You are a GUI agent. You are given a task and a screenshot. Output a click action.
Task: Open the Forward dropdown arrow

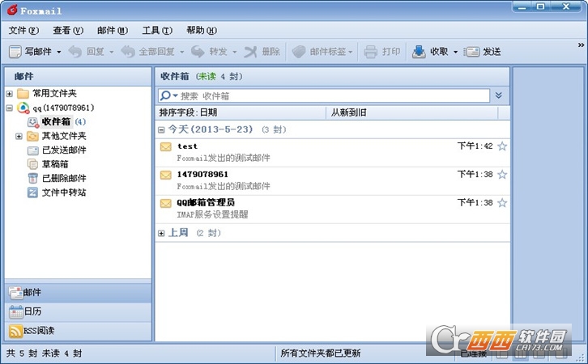[x=234, y=52]
